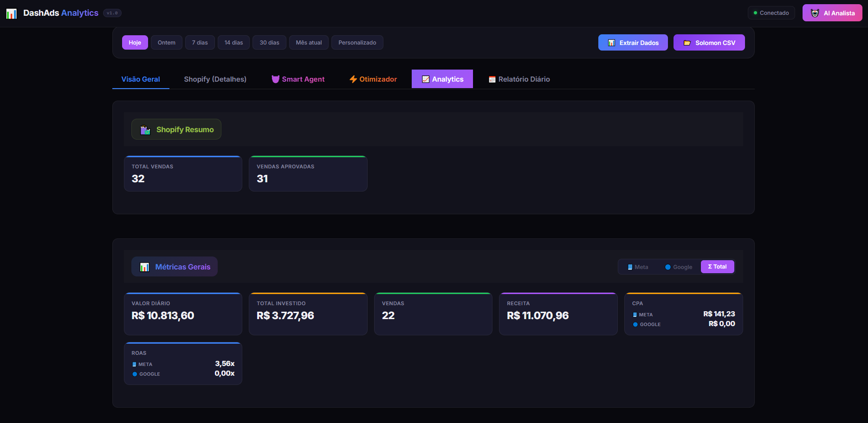Open the Smart Agent tab

click(298, 79)
